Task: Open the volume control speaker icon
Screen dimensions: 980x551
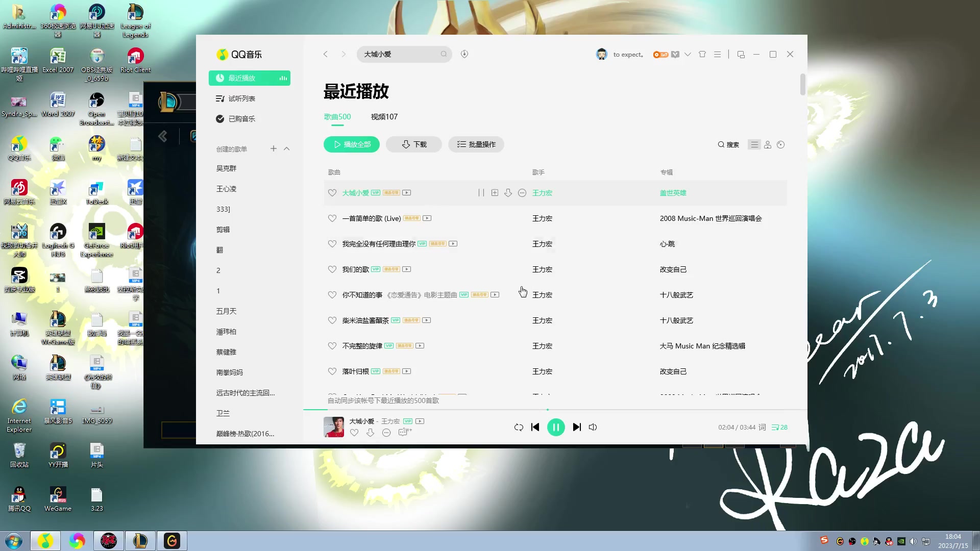Action: [x=593, y=428]
